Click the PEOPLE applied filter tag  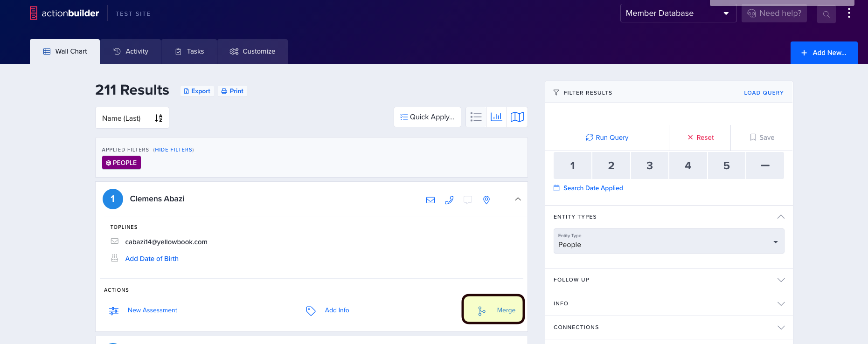click(x=121, y=163)
